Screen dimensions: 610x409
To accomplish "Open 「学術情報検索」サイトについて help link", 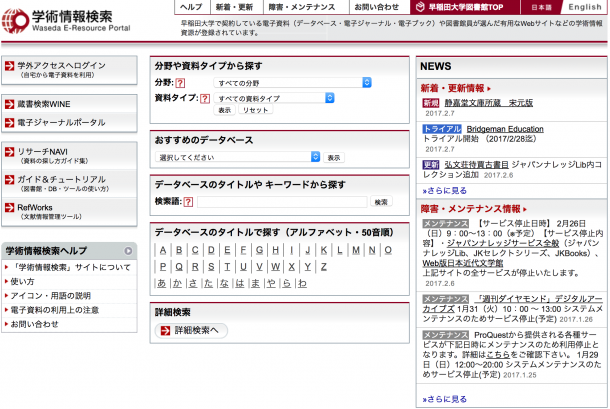I will click(70, 267).
